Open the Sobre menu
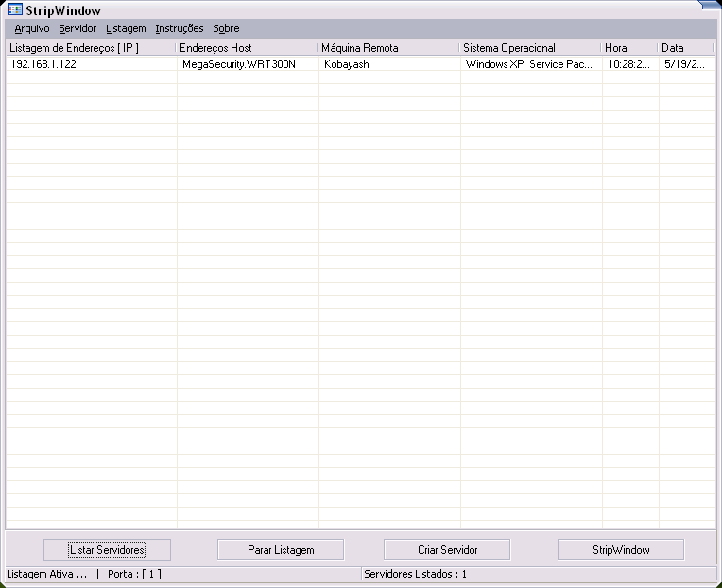The image size is (722, 588). [x=226, y=29]
